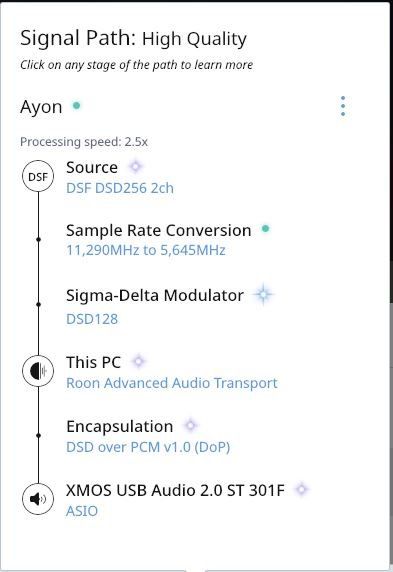
Task: Open the three-dot menu next to Ayon
Action: 343,106
